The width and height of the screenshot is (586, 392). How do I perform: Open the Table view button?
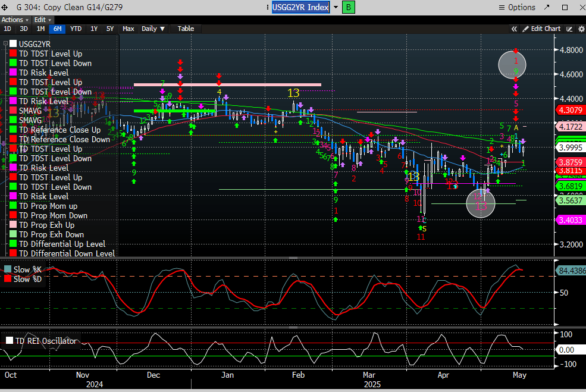coord(186,29)
